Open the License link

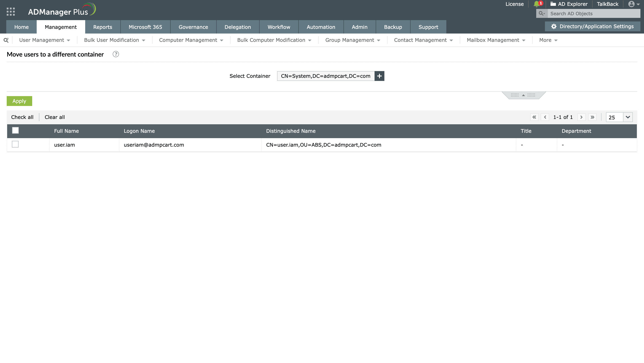[515, 4]
